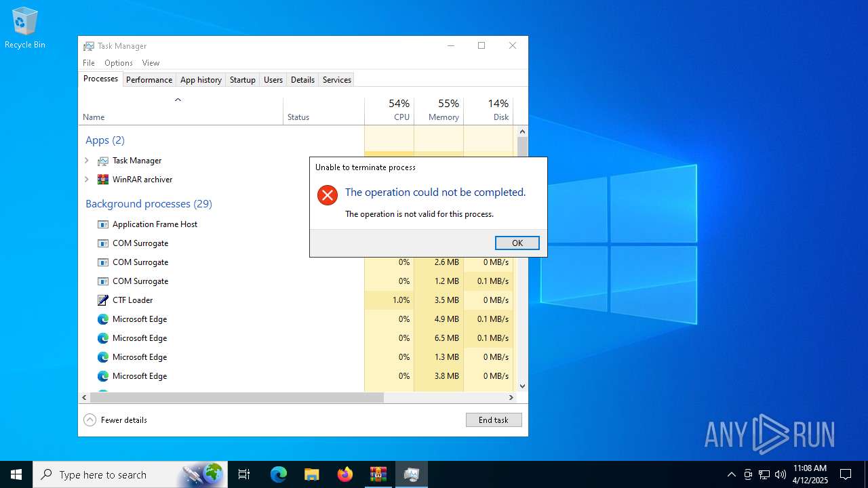Click the horizontal scrollbar thumb

[x=237, y=398]
